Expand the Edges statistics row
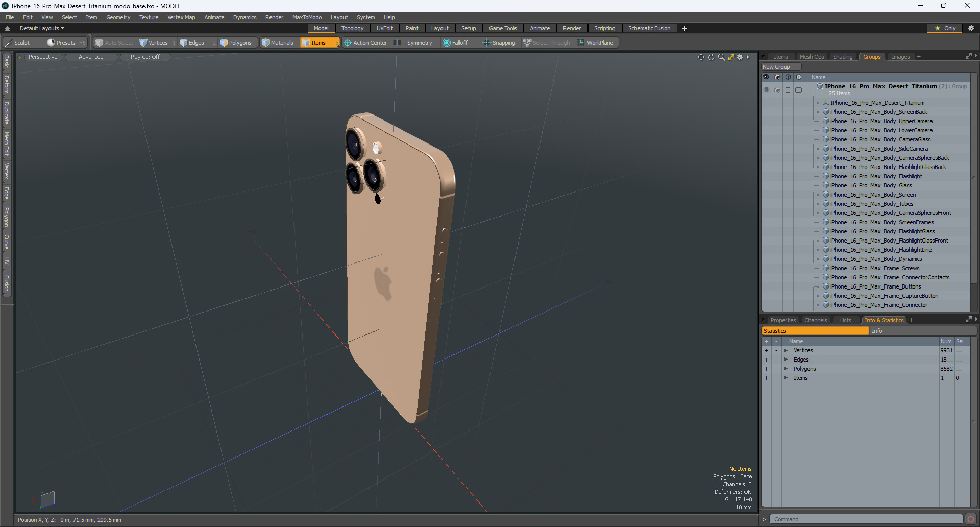 786,360
